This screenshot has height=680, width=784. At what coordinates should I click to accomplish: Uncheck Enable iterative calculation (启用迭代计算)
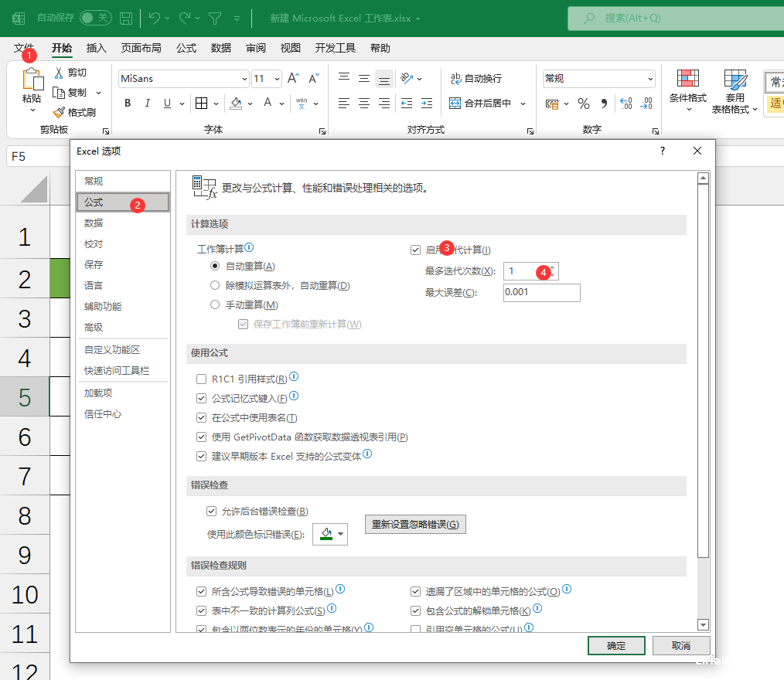[x=415, y=250]
